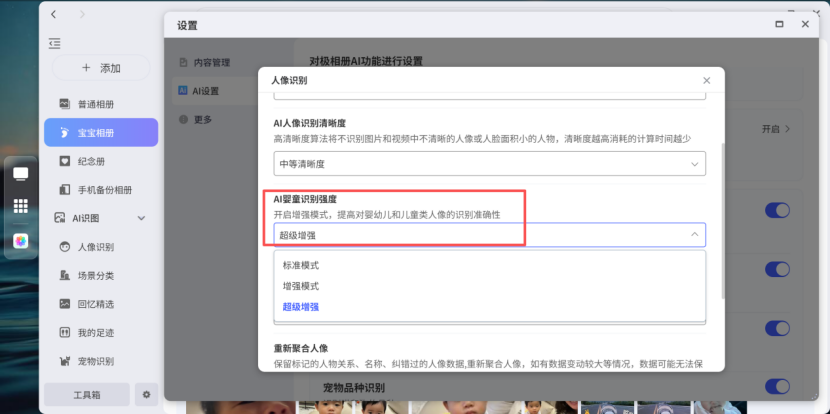Click the desktop monitor icon in dock

click(x=21, y=174)
